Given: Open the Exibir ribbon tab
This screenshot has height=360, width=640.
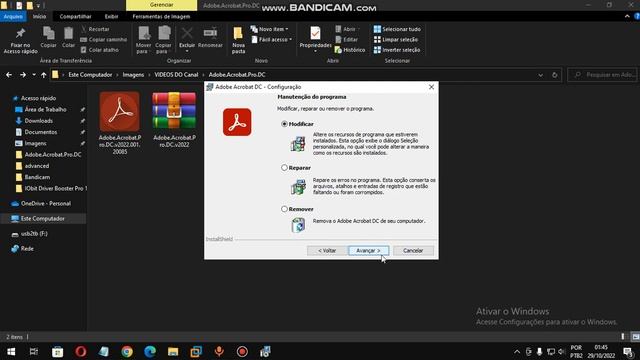Looking at the screenshot, I should (111, 16).
